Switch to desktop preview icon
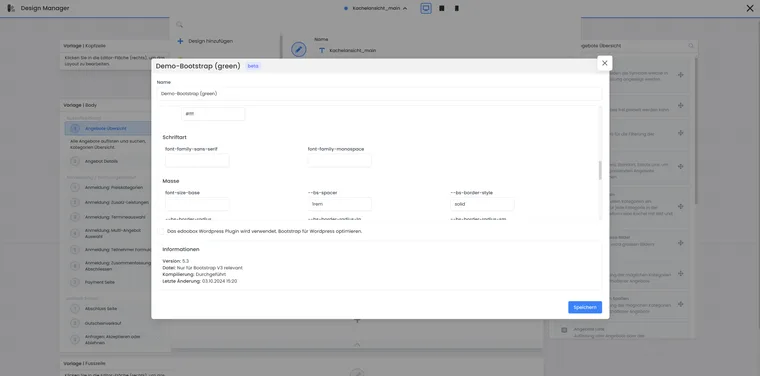Screen dimensions: 760x376 pos(426,8)
